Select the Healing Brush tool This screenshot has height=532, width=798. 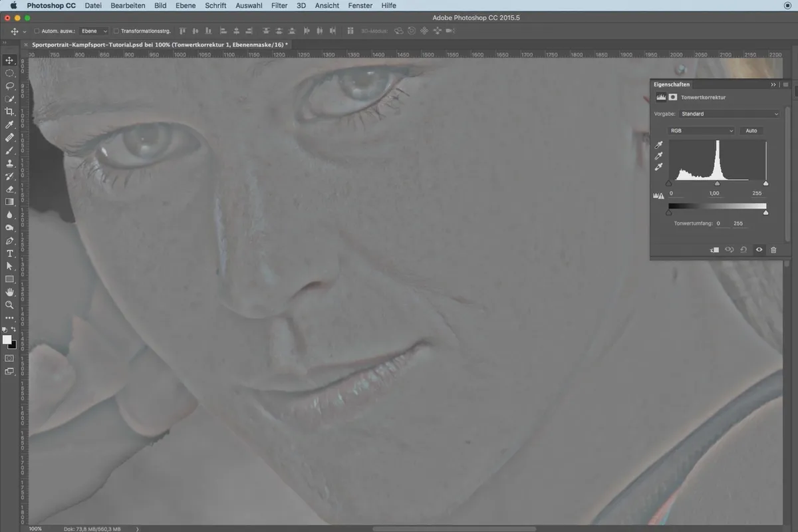(9, 138)
